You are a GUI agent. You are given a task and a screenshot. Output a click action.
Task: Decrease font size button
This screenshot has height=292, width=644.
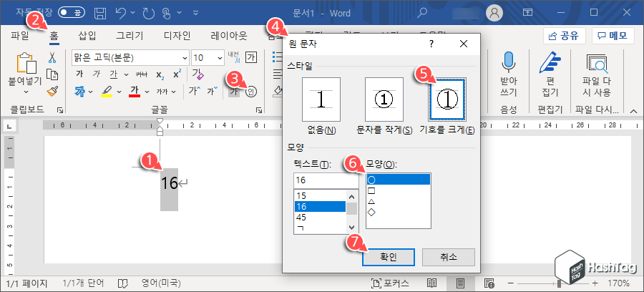coord(213,91)
